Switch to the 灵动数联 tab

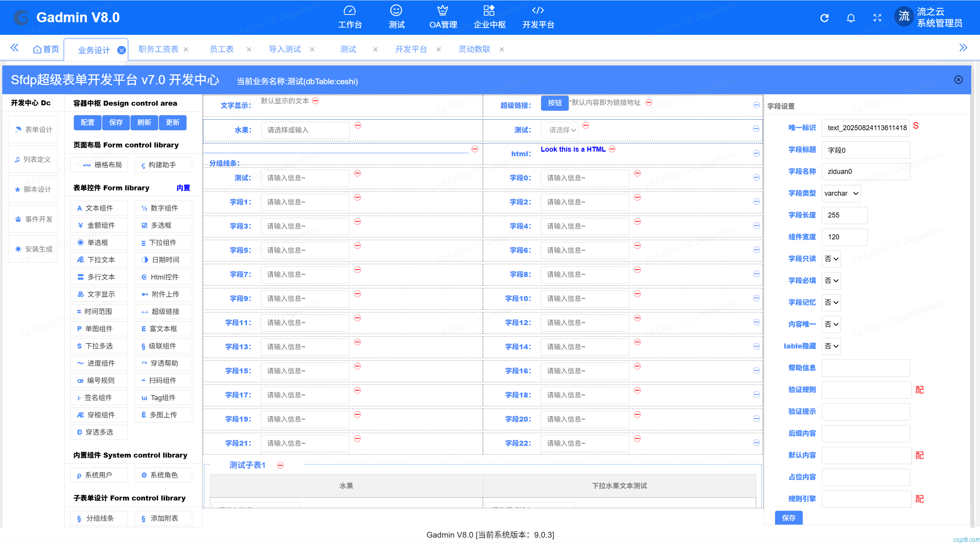pyautogui.click(x=473, y=49)
